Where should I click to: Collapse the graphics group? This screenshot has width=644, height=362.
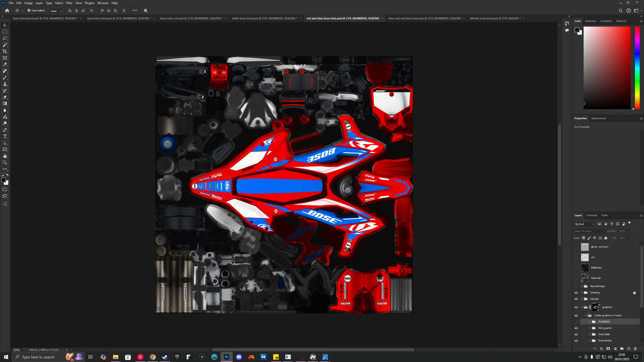582,307
